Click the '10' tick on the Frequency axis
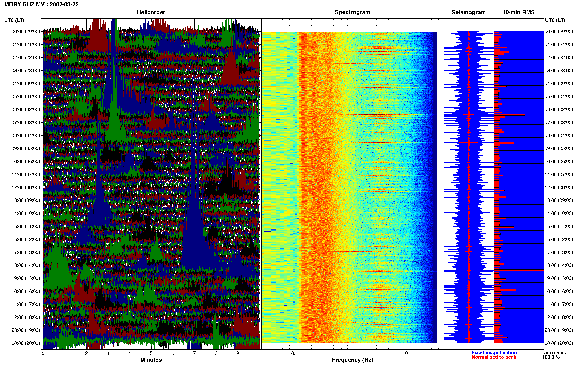 [x=405, y=353]
